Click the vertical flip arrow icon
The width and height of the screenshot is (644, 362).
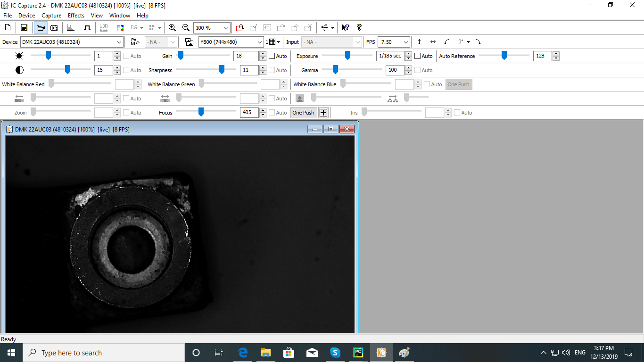point(419,42)
